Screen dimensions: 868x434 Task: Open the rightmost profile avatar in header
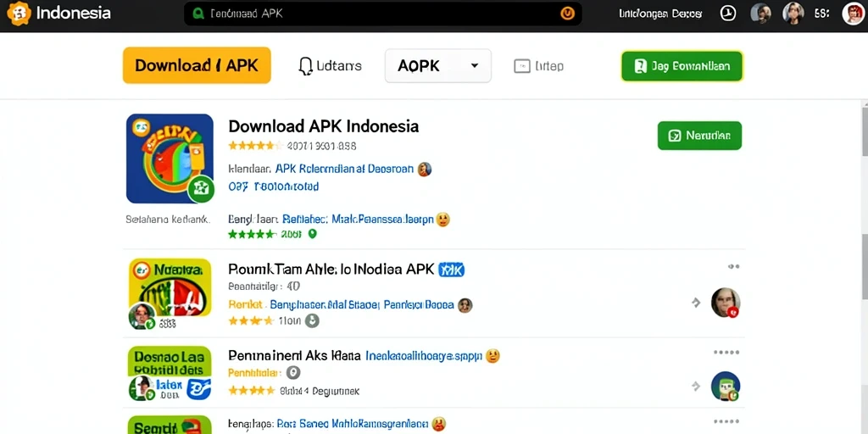click(853, 14)
